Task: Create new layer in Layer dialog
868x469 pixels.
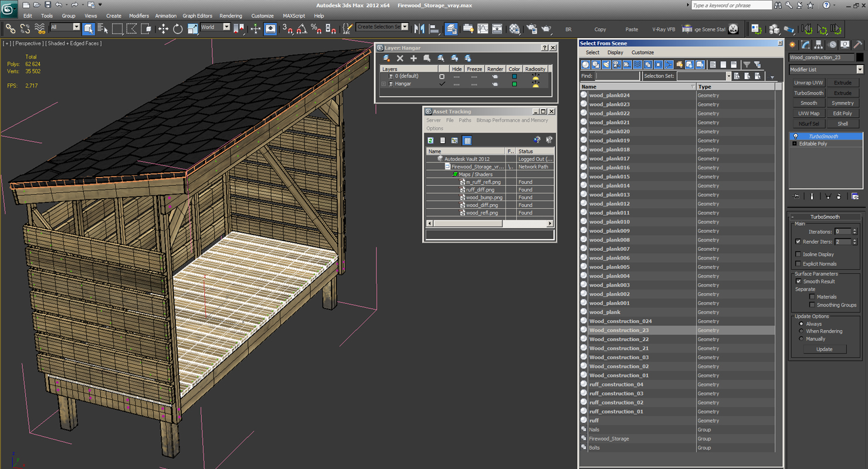Action: click(386, 58)
